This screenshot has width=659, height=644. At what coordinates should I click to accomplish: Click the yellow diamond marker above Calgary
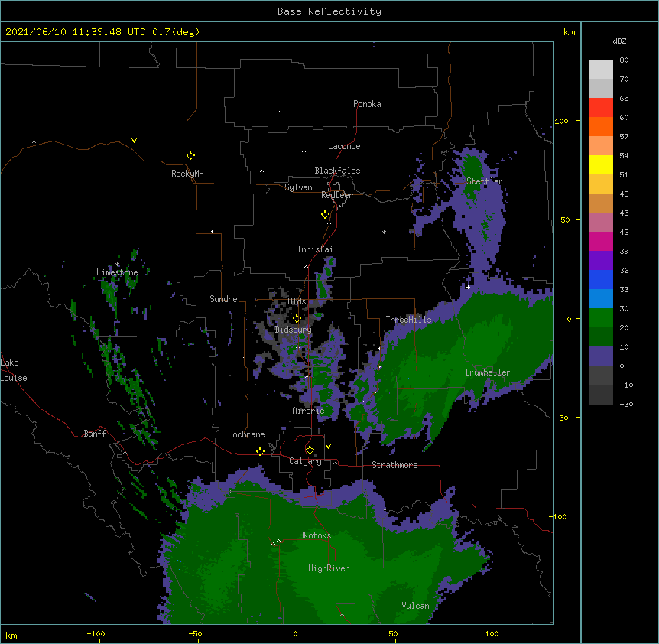(x=310, y=450)
